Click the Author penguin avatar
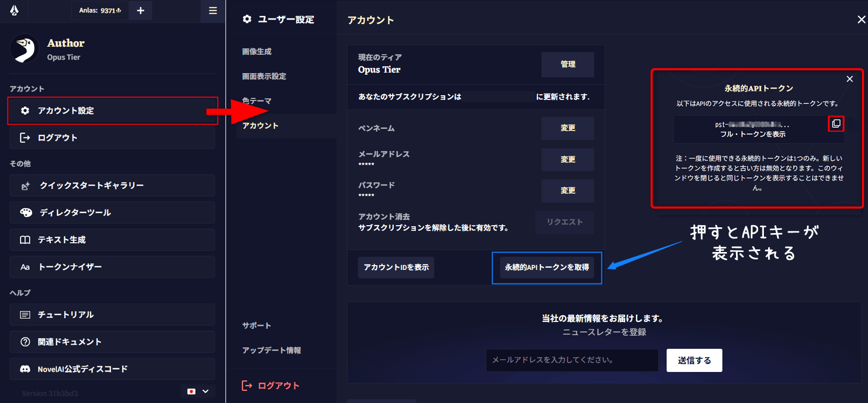The height and width of the screenshot is (403, 868). coord(24,49)
